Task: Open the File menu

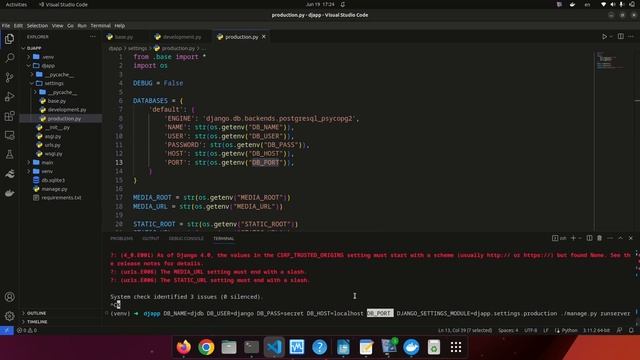Action: coord(6,25)
